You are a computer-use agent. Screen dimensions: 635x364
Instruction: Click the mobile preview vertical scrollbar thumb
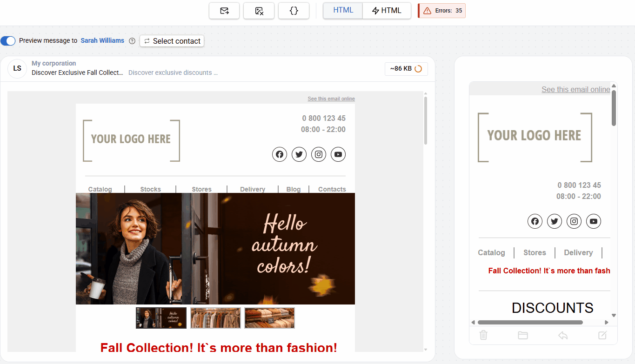click(x=614, y=108)
